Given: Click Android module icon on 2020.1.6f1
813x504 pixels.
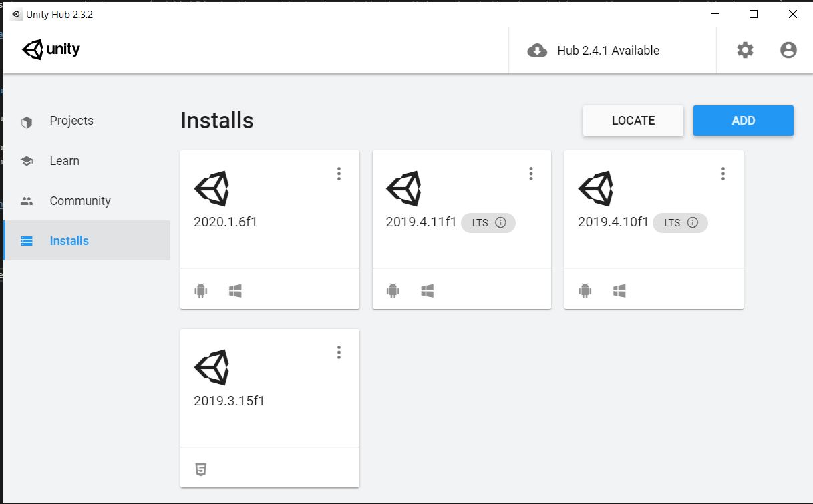Looking at the screenshot, I should (x=201, y=290).
